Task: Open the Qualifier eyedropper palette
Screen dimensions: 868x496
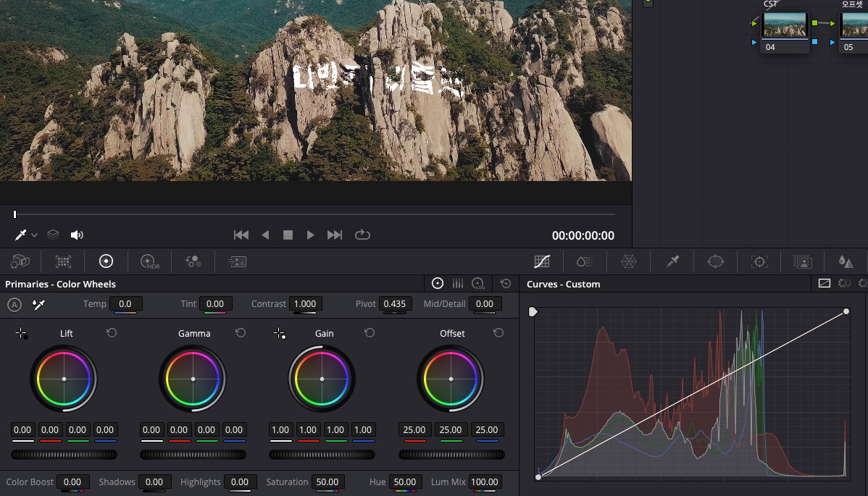Action: (672, 261)
